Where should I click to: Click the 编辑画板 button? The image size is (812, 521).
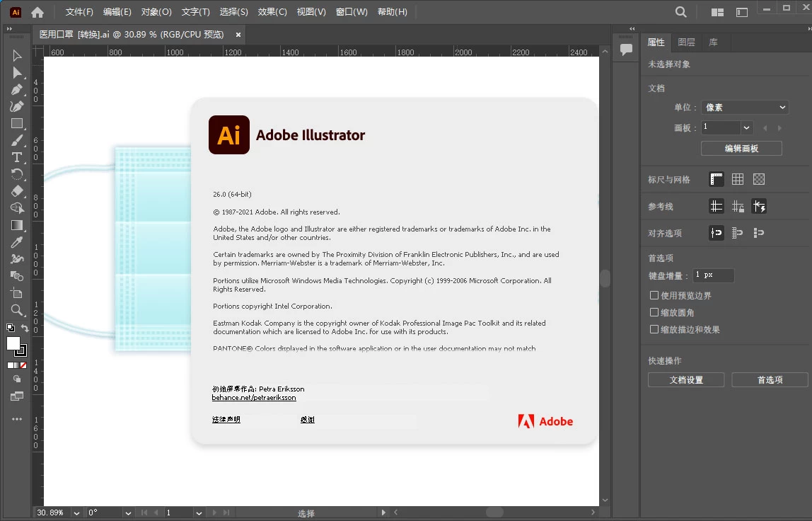pyautogui.click(x=741, y=148)
